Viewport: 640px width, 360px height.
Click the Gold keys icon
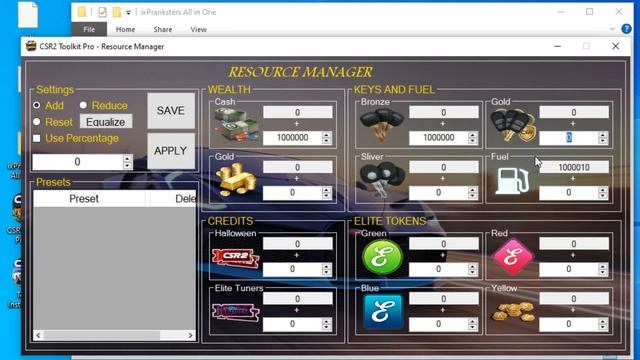point(513,125)
